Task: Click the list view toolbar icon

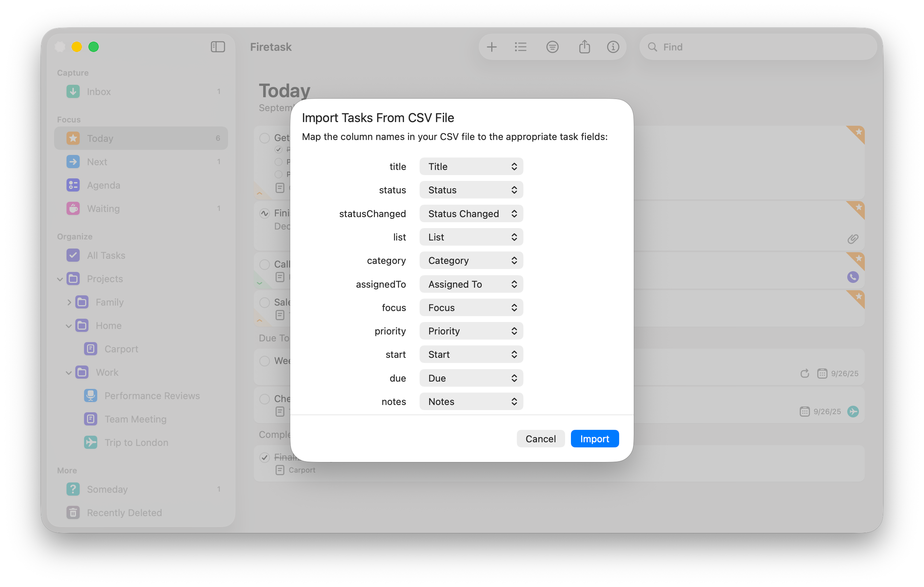Action: tap(520, 47)
